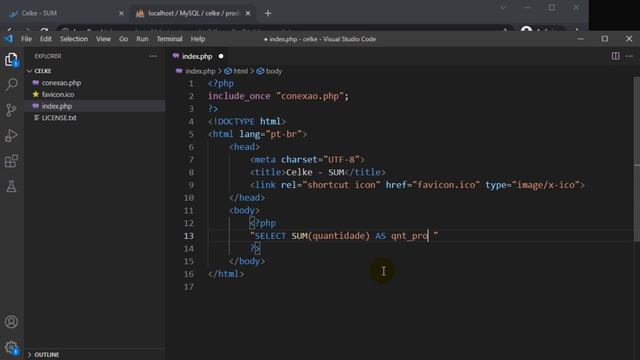640x360 pixels.
Task: Open the Accounts icon in activity bar
Action: [11, 322]
